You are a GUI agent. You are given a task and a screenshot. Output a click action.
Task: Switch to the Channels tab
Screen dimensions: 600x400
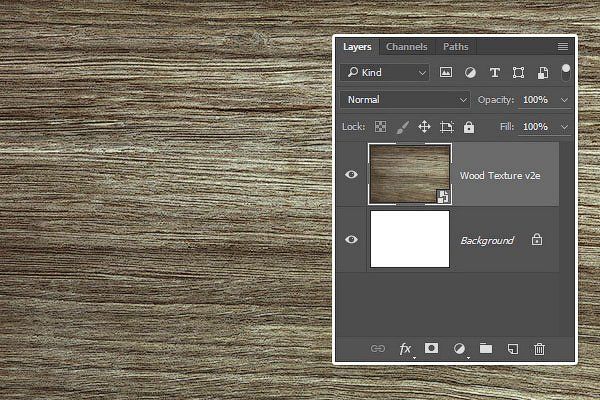[406, 47]
